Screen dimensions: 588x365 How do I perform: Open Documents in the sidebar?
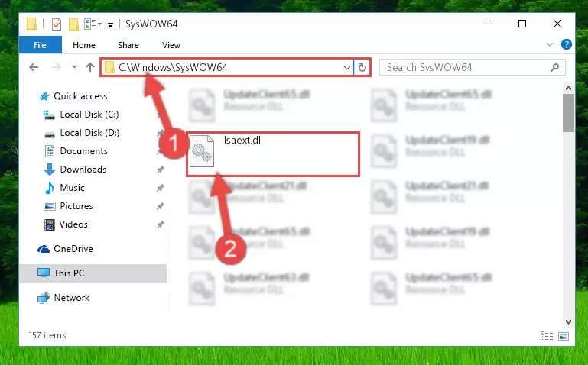pyautogui.click(x=83, y=151)
